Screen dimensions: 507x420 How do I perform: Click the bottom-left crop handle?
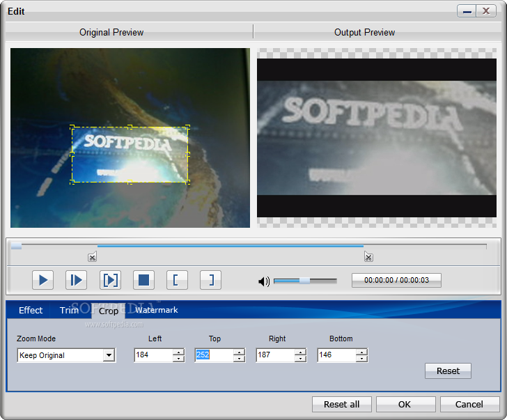[72, 182]
